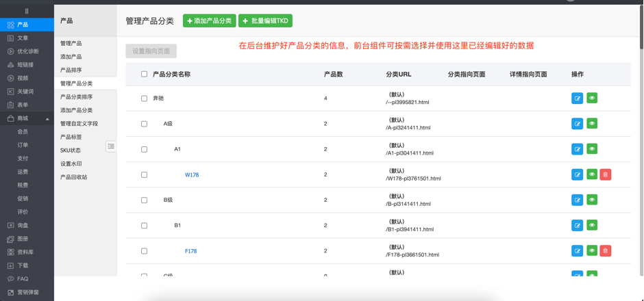Open the 询盘 inquiry section
This screenshot has height=301, width=644.
(27, 225)
